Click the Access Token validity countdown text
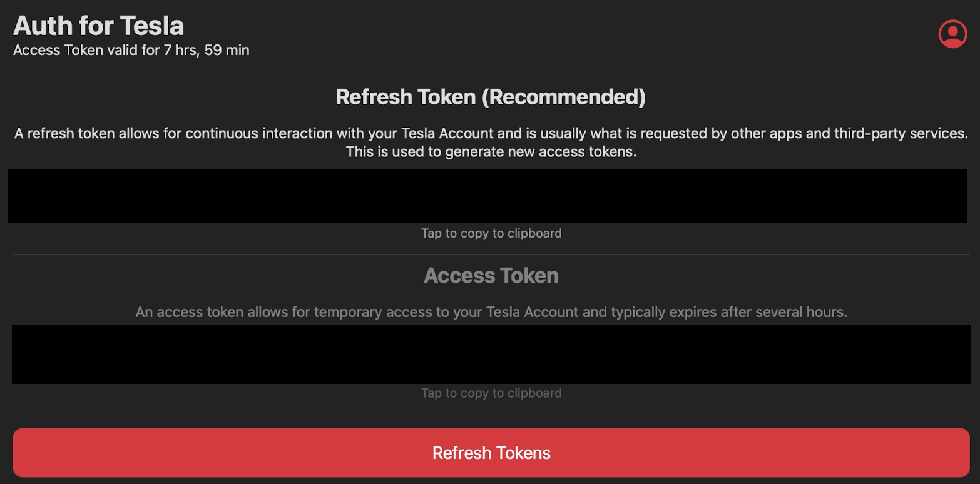This screenshot has width=980, height=484. pos(130,49)
